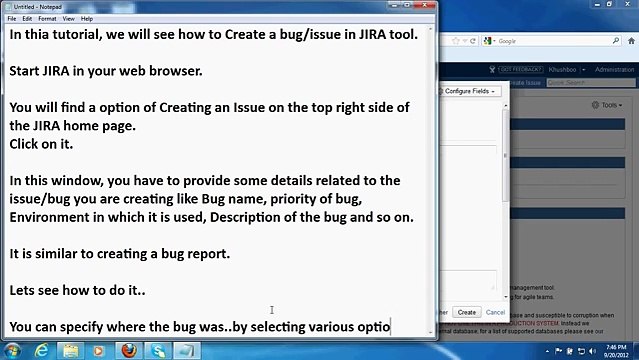Click line 'Start JIRA in your web browser.'
639x360 pixels.
[106, 71]
